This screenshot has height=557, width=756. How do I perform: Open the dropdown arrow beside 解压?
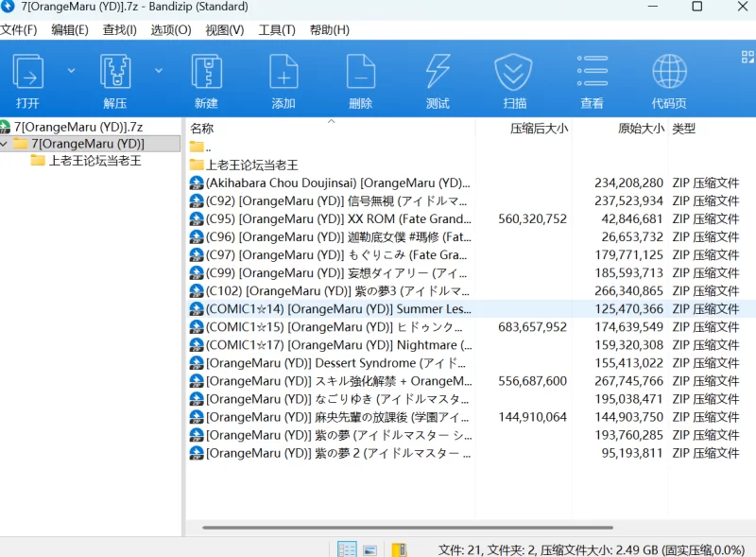(158, 71)
